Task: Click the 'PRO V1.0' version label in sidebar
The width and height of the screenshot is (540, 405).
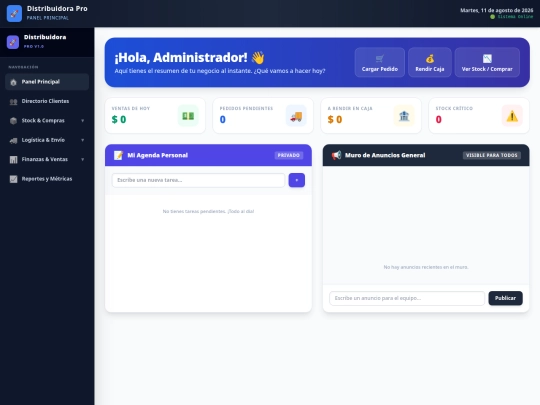Action: [x=34, y=46]
